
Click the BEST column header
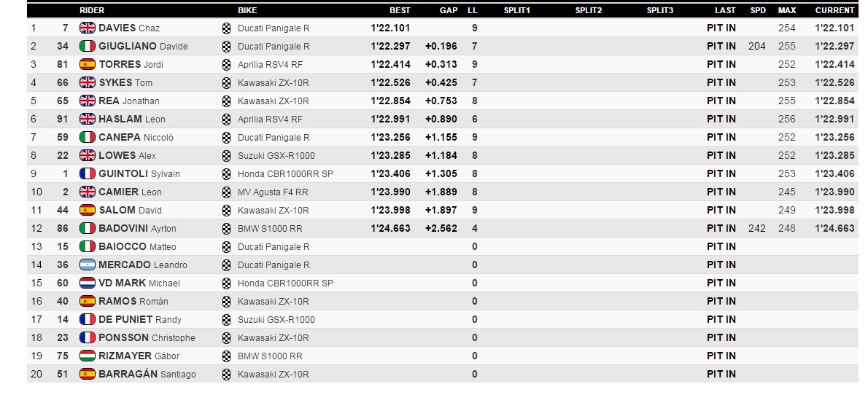[x=400, y=10]
